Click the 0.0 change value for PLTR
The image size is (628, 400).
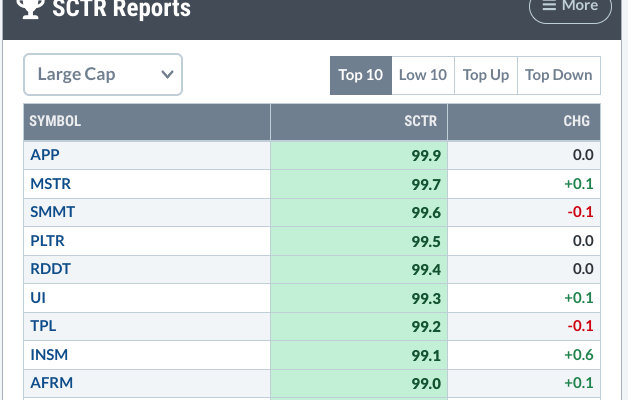(583, 241)
